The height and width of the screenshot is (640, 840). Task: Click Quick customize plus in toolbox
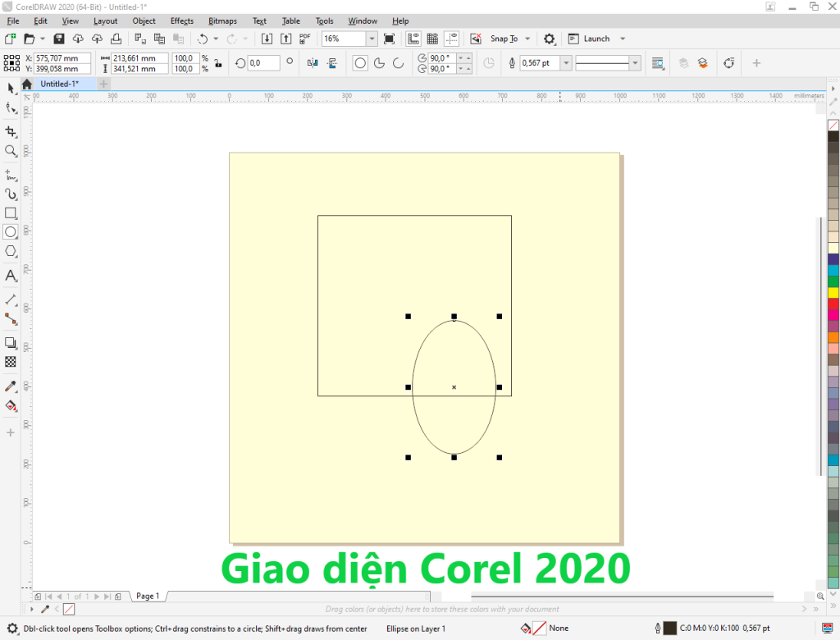(11, 432)
